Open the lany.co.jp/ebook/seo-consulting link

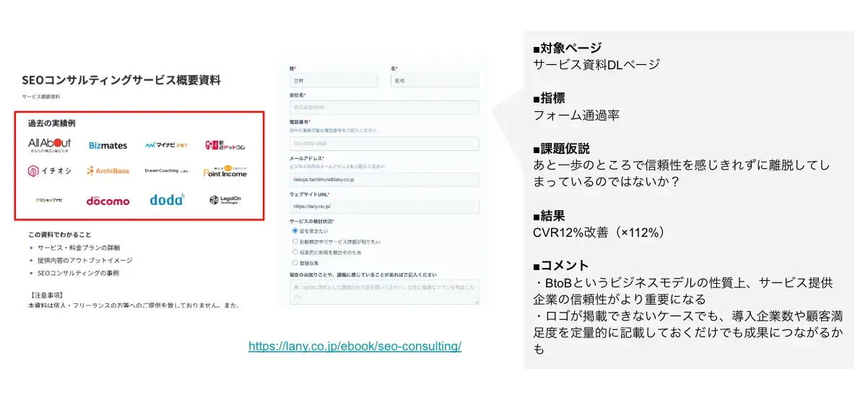tap(355, 346)
